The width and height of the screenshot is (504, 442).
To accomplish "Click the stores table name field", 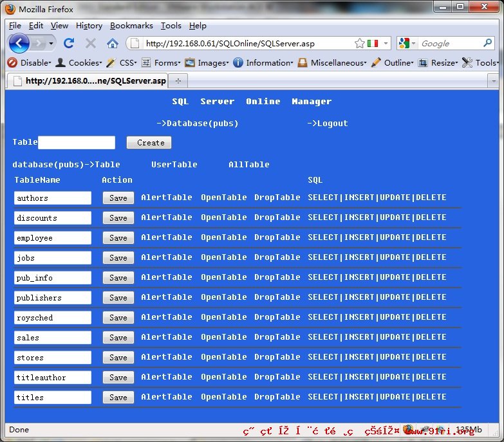I will click(53, 358).
